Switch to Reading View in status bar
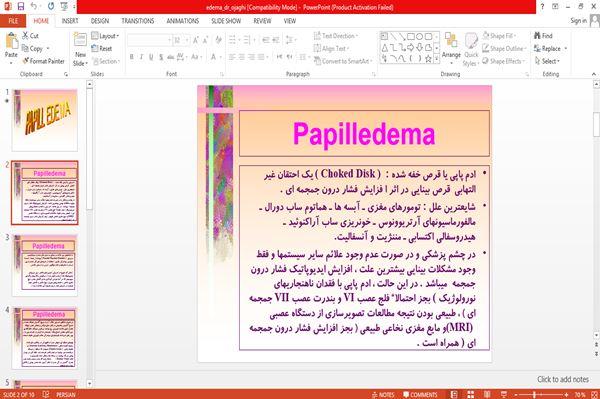This screenshot has width=600, height=399. [x=487, y=394]
